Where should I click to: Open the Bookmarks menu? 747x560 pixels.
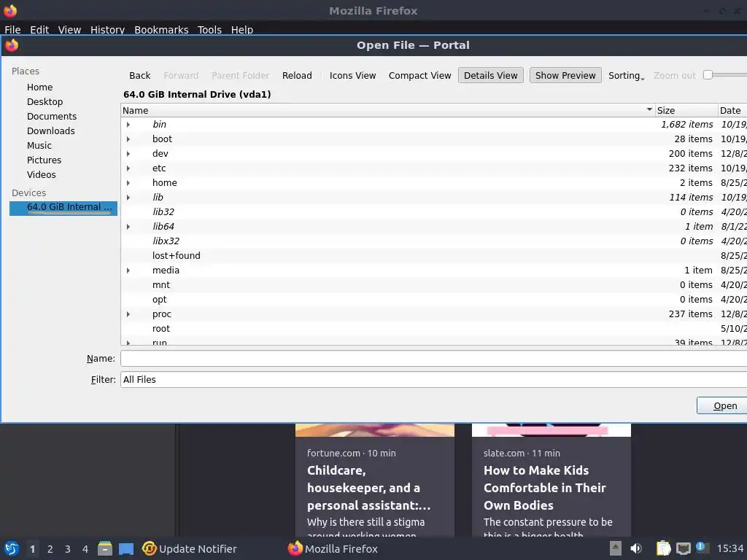tap(161, 29)
